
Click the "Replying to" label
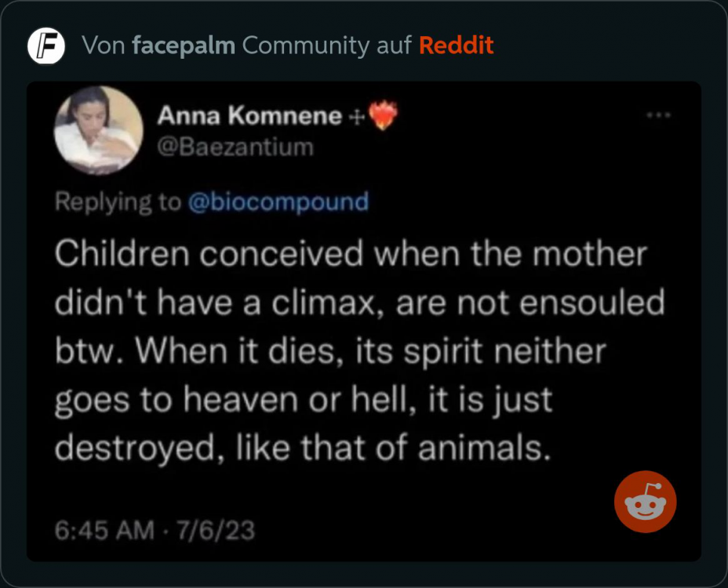pyautogui.click(x=118, y=201)
